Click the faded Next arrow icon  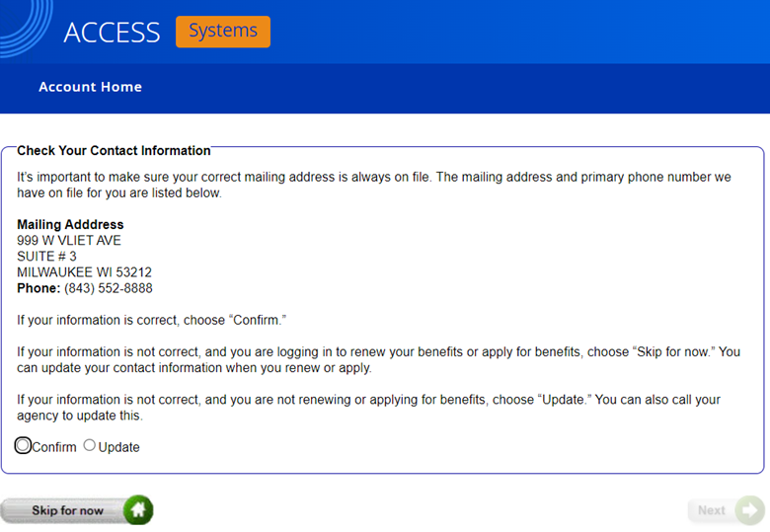point(749,510)
